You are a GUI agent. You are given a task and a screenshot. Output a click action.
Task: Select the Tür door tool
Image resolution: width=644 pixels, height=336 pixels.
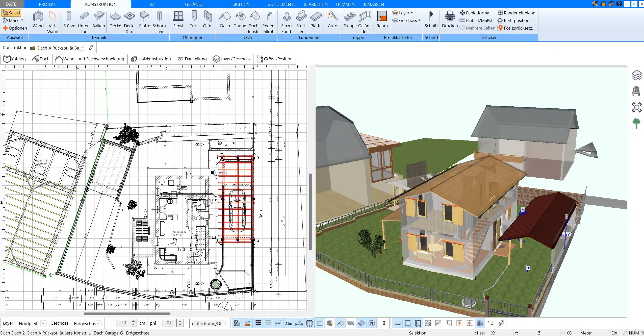(193, 19)
